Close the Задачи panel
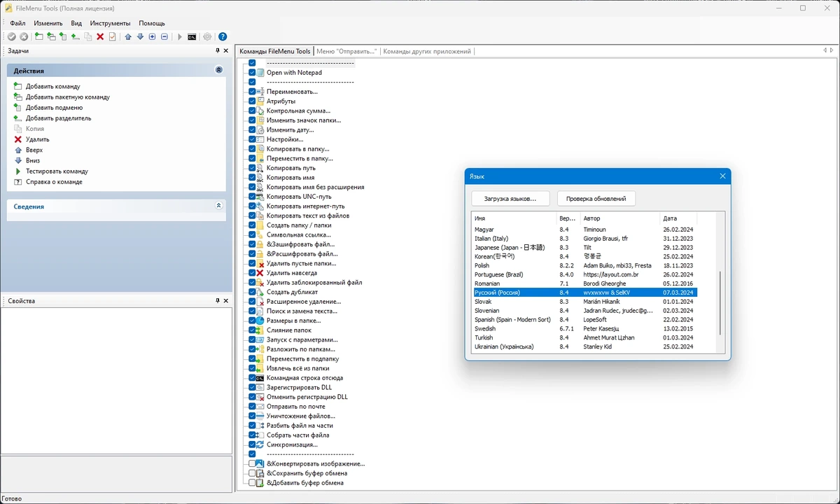Viewport: 840px width, 504px height. tap(225, 51)
